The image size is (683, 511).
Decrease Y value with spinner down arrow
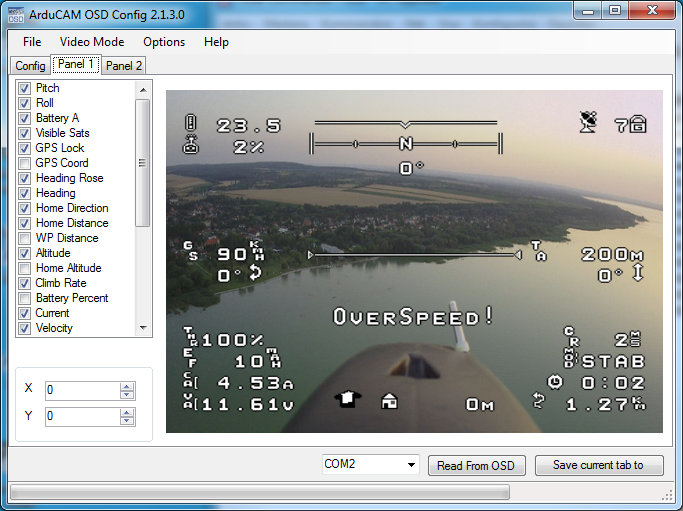pyautogui.click(x=127, y=421)
